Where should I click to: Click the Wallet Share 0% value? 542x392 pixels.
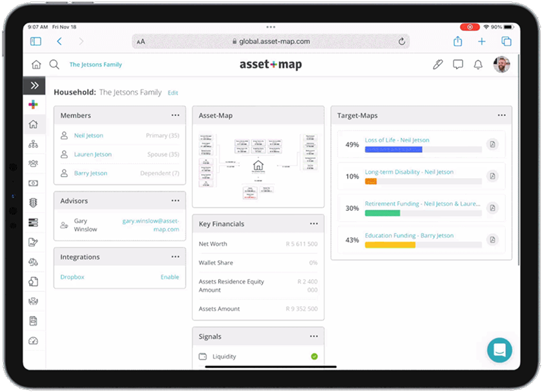click(313, 263)
